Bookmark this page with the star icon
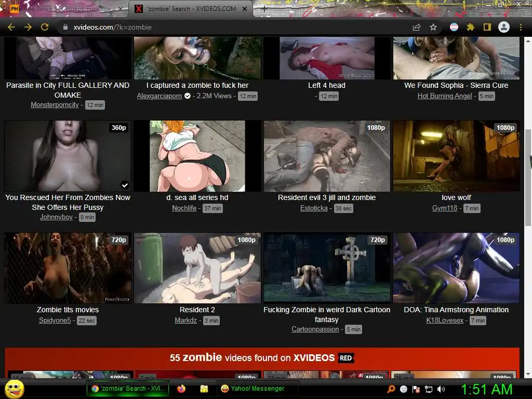 (x=433, y=27)
